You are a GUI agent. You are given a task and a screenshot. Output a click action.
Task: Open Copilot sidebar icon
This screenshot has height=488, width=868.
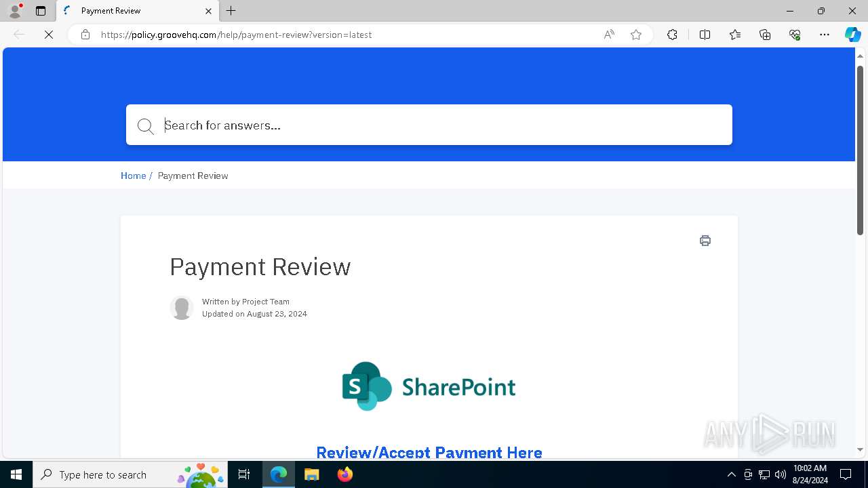(852, 35)
